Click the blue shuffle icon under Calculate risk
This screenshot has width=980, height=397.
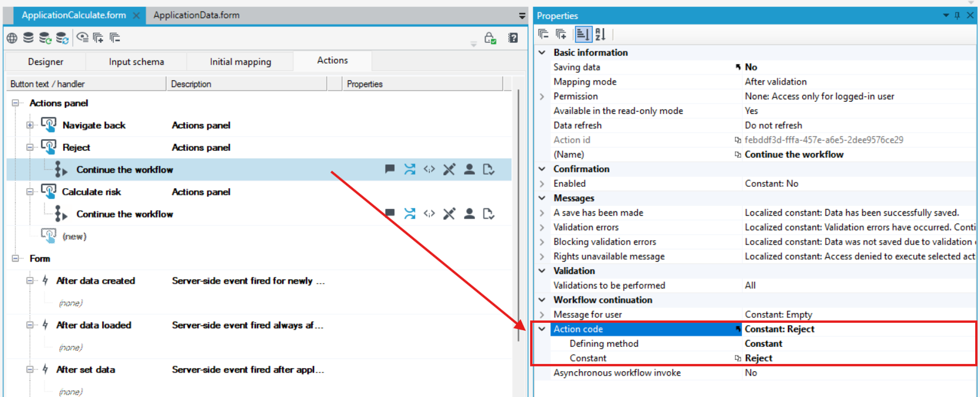coord(410,213)
